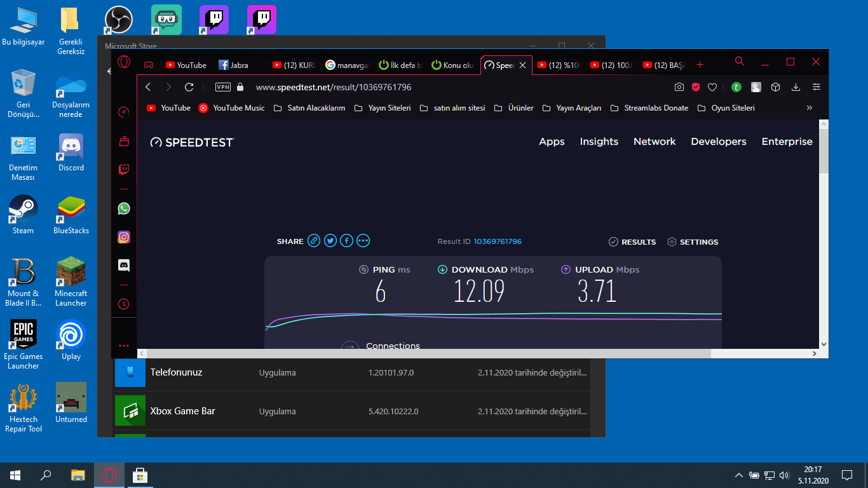Search open tabs with the magnifier icon
The image size is (868, 488).
pyautogui.click(x=740, y=62)
